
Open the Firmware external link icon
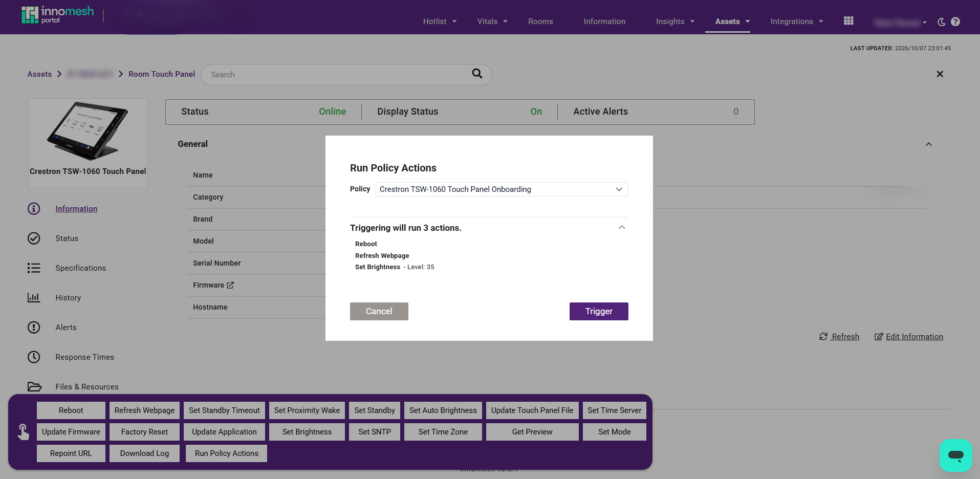230,285
